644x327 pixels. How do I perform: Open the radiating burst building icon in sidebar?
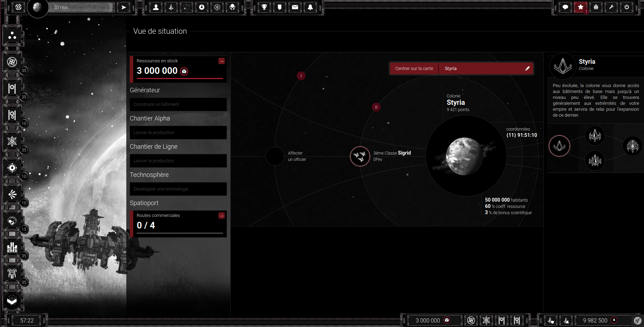click(12, 194)
